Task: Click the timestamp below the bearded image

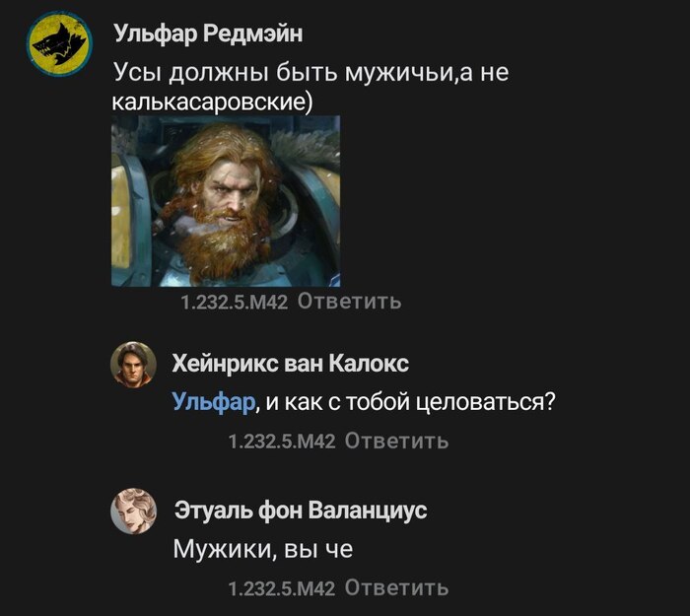Action: [235, 303]
